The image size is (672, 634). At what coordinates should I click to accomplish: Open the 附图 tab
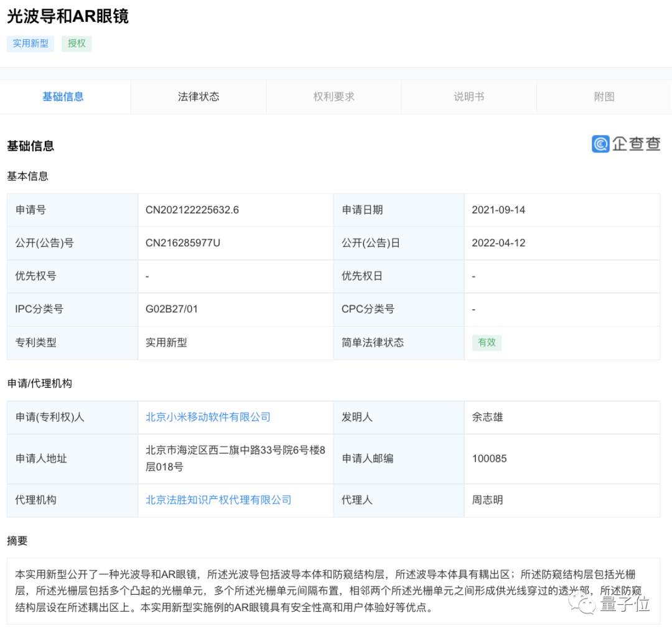coord(603,96)
